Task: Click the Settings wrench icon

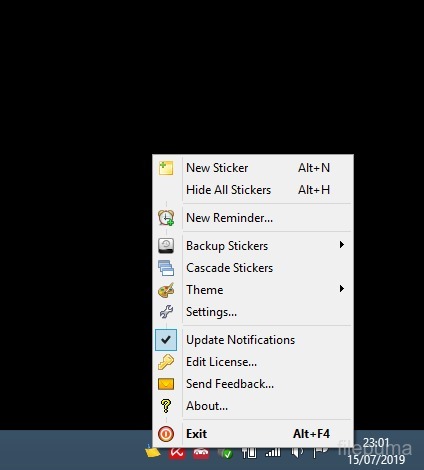Action: 166,312
